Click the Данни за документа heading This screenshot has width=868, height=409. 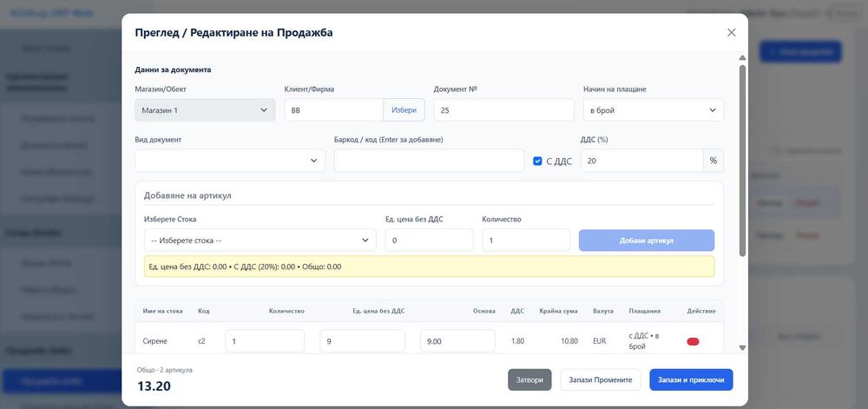173,70
